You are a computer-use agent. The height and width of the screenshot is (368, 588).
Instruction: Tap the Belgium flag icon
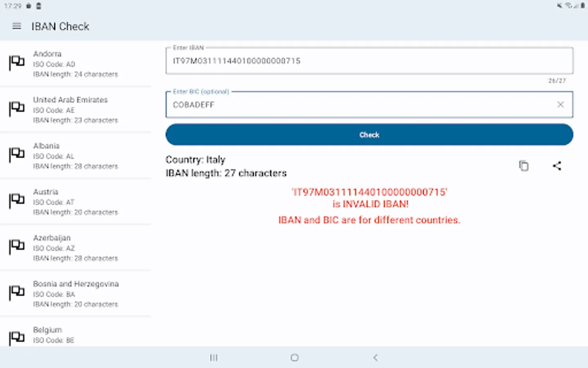17,339
